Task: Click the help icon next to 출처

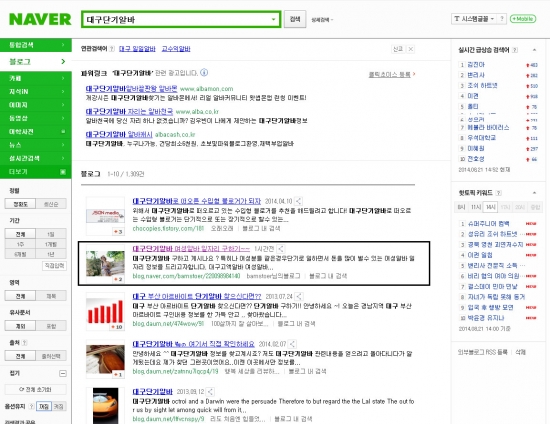Action: point(25,343)
